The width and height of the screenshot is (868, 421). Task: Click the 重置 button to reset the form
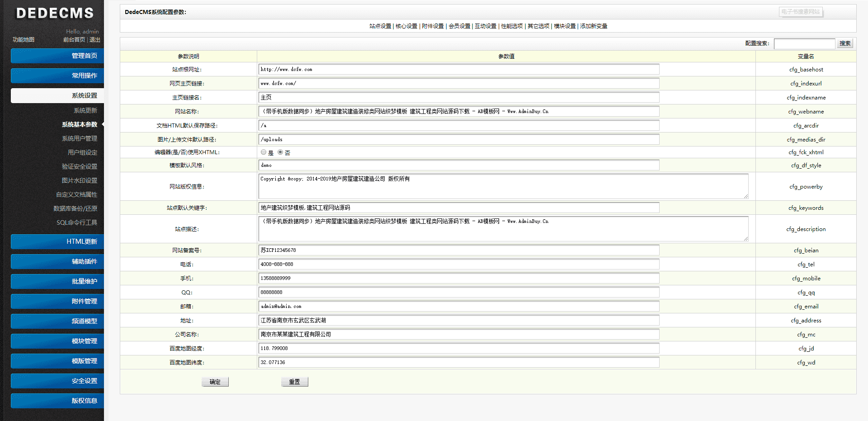294,382
